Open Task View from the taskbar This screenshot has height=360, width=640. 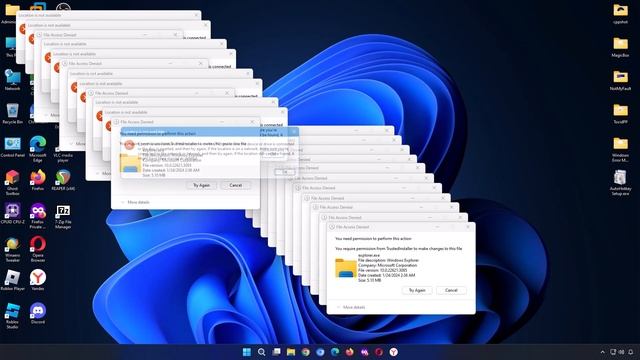pos(276,352)
